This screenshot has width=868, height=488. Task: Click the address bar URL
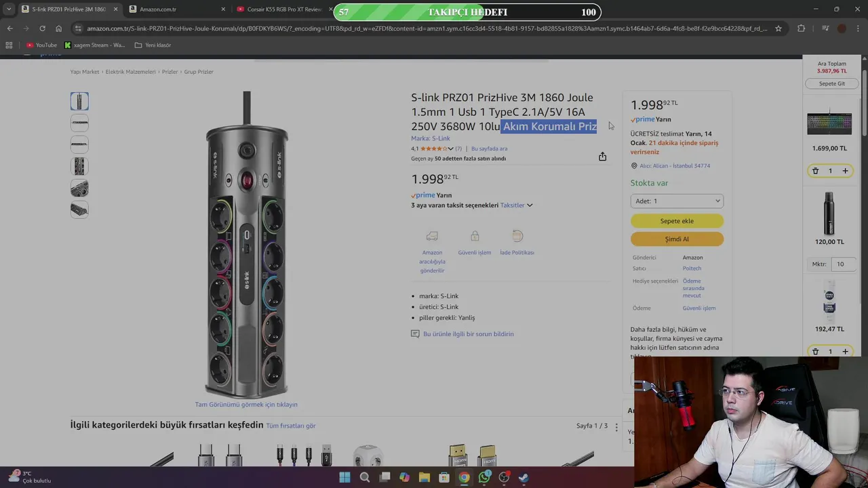point(427,28)
